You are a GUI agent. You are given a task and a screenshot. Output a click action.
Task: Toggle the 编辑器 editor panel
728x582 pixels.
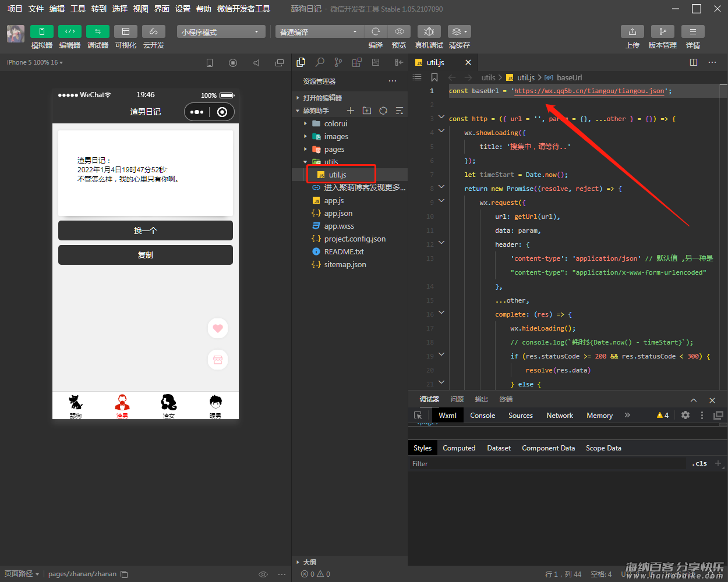click(70, 31)
